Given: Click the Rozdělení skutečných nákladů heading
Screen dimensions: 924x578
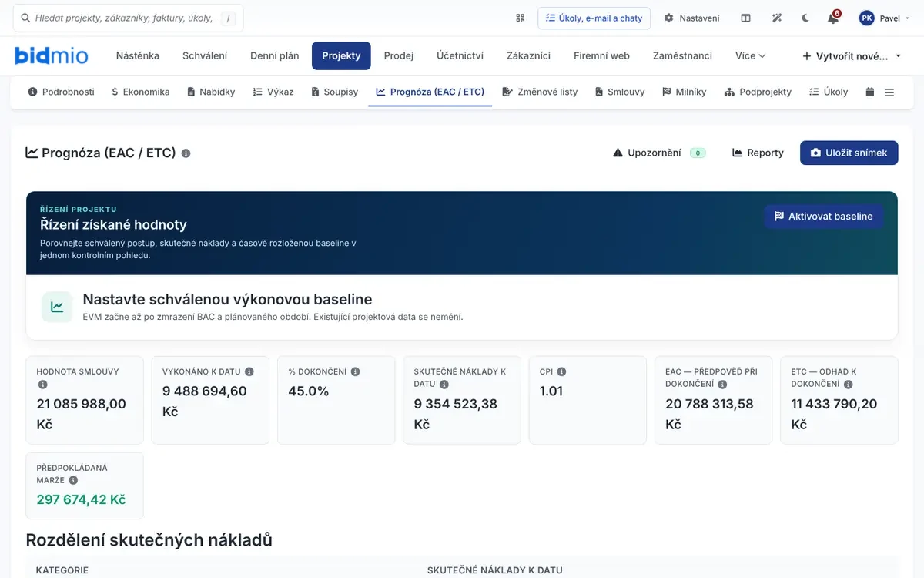Looking at the screenshot, I should [149, 540].
